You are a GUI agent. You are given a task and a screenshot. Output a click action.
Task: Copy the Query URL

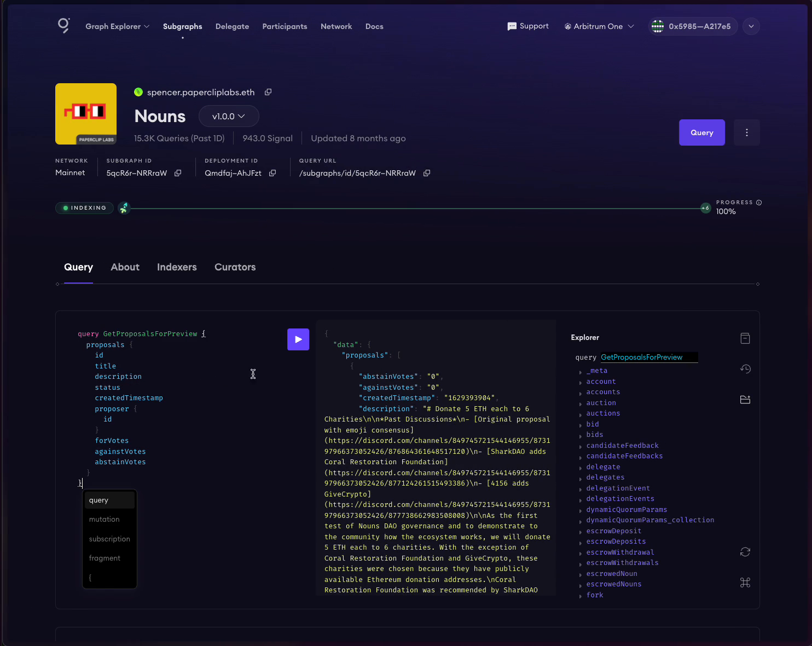point(427,173)
